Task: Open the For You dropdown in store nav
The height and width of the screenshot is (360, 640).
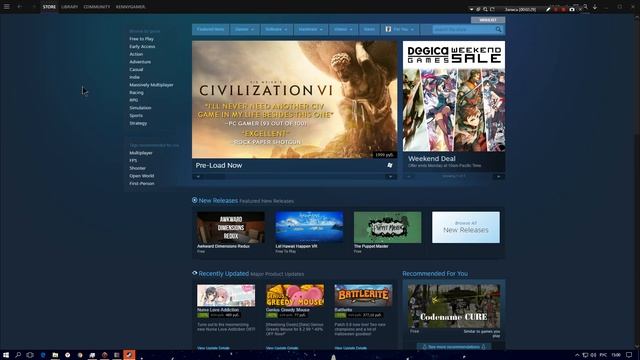Action: coord(400,29)
